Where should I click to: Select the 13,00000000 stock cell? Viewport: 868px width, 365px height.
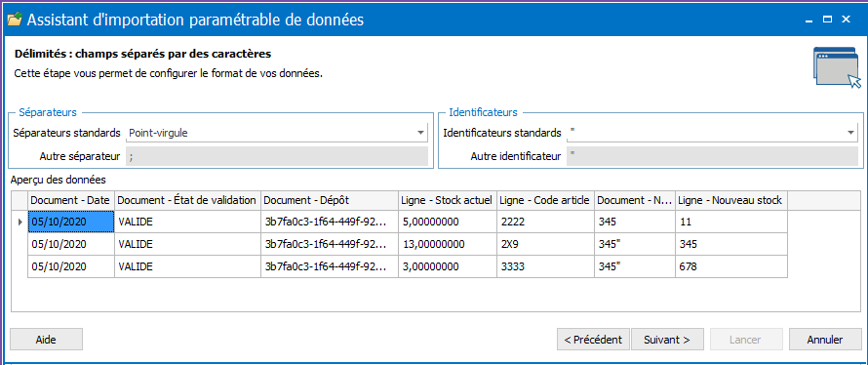(448, 244)
